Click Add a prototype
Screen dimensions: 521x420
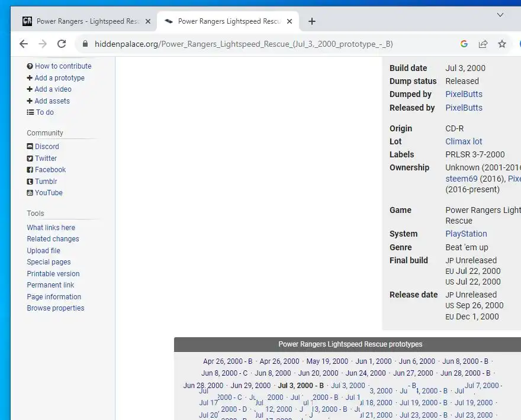coord(59,77)
